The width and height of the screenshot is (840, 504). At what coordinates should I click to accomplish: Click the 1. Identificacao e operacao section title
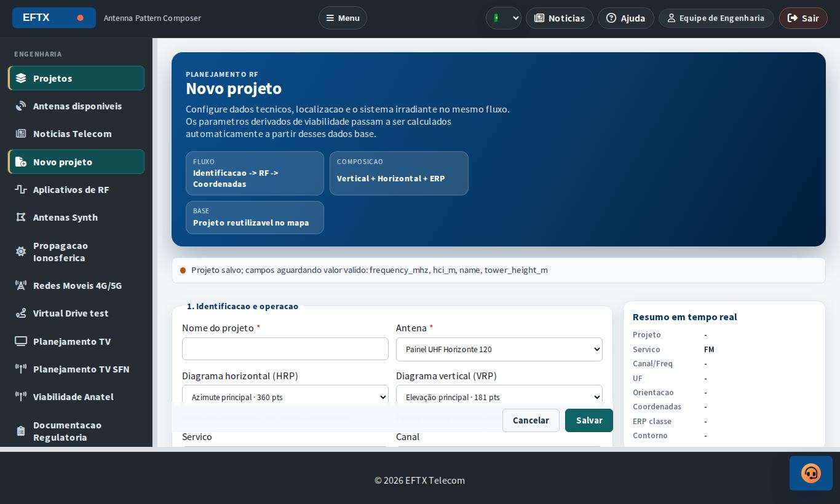tap(242, 306)
